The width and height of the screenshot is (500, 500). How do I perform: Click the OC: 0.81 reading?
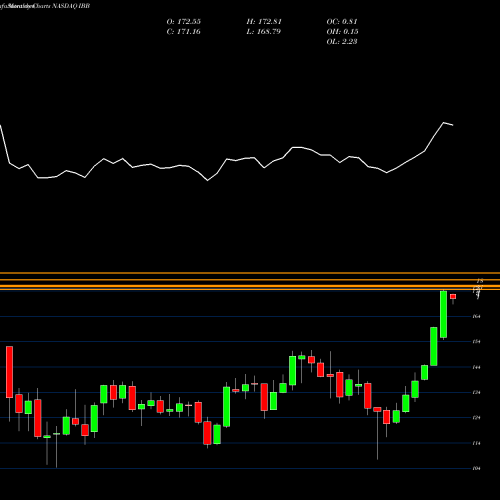[x=342, y=22]
